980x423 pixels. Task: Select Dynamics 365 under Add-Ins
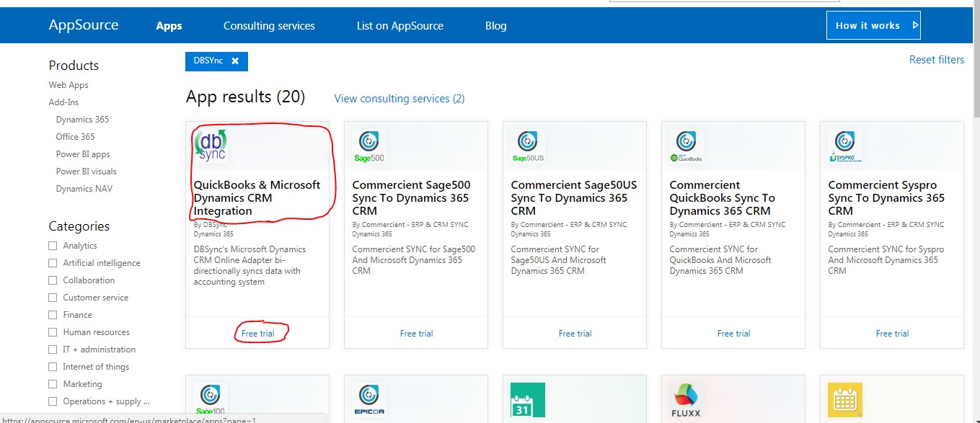pos(82,120)
